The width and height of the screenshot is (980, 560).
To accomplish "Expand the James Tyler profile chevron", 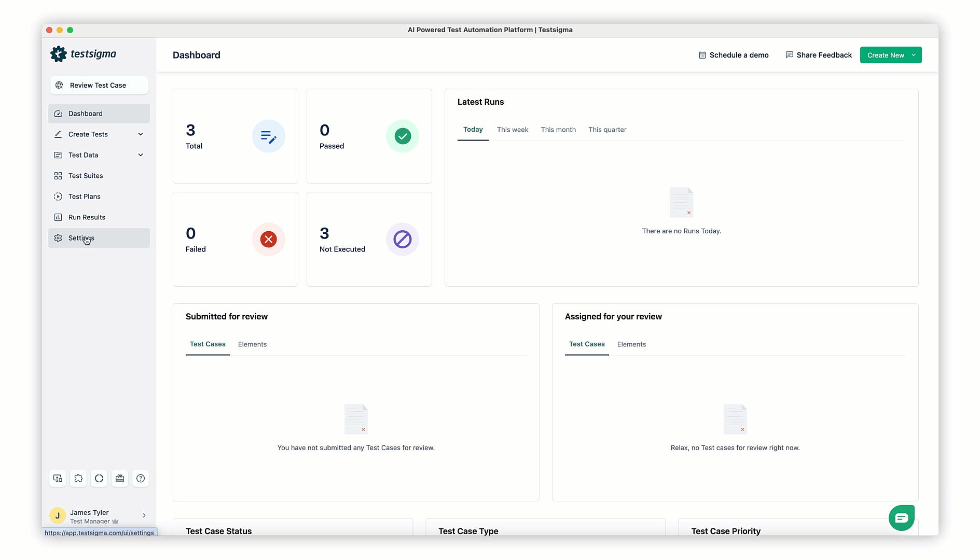I will click(144, 515).
